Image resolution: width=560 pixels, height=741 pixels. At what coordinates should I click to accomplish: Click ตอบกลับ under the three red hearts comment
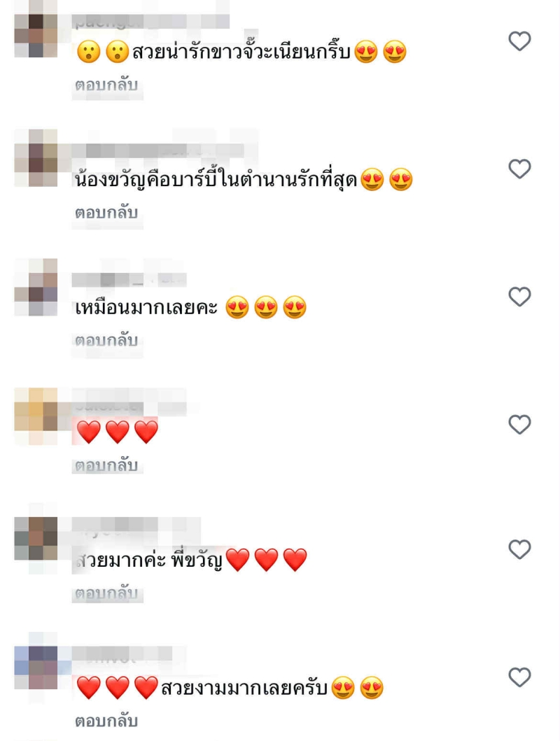click(106, 466)
